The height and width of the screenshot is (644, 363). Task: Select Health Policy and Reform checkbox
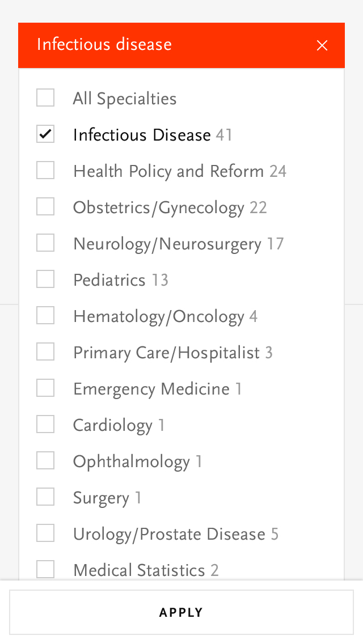[x=45, y=171]
